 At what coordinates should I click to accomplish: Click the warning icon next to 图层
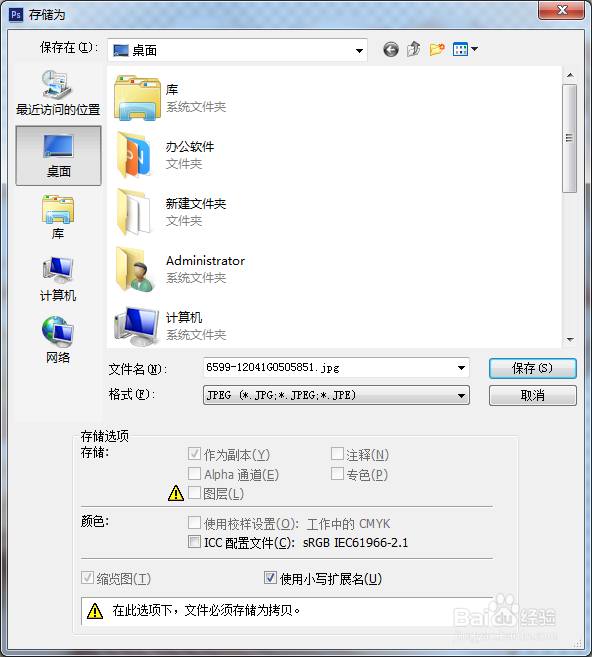(x=176, y=493)
